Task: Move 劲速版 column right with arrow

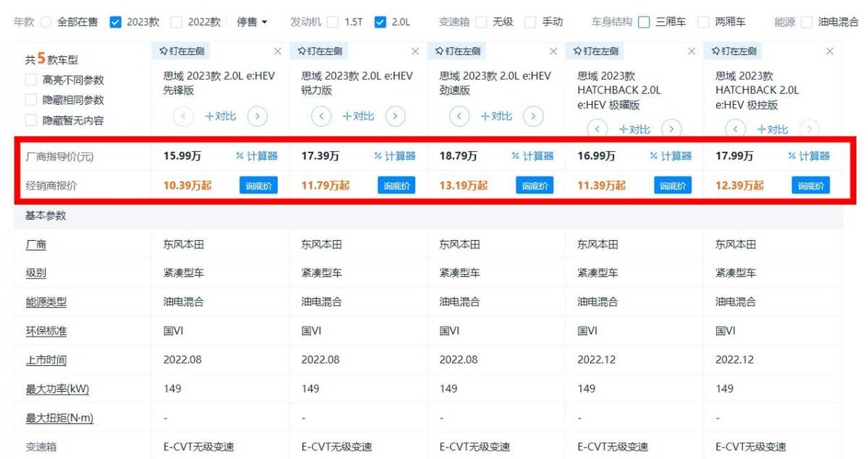Action: click(x=533, y=116)
